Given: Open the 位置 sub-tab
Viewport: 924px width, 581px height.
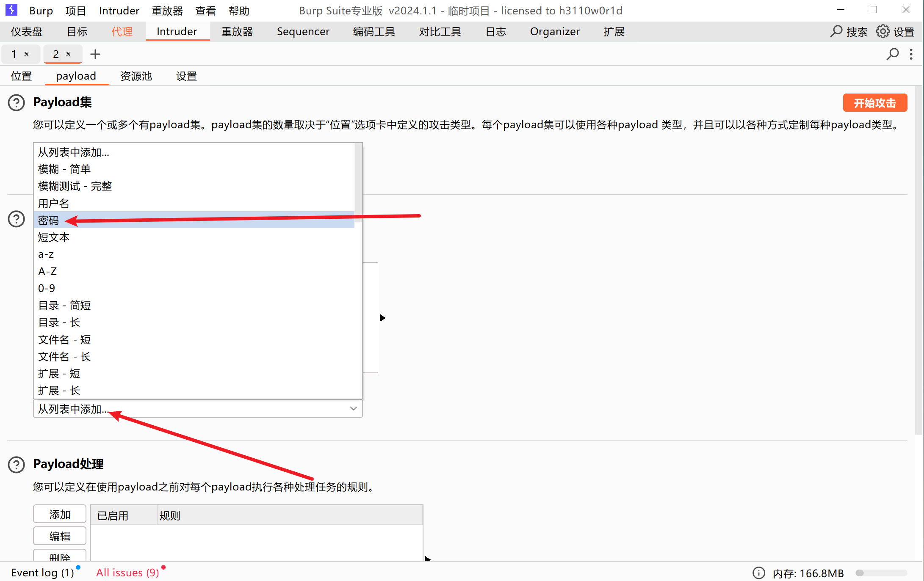Looking at the screenshot, I should click(22, 76).
